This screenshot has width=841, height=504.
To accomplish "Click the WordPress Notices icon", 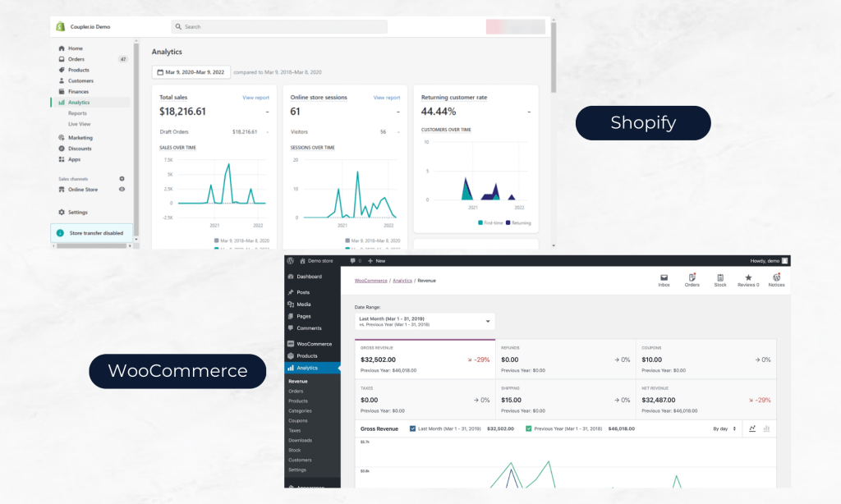I will point(776,277).
